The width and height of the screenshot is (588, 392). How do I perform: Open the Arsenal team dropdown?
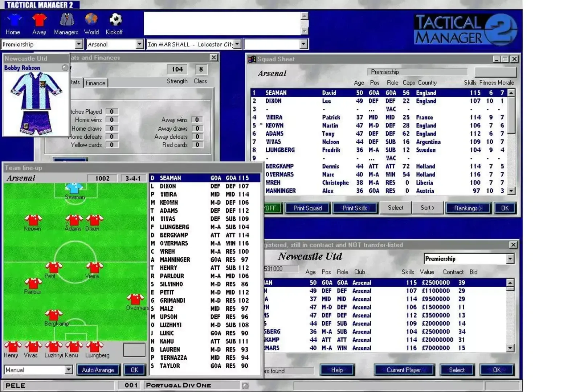coord(139,44)
